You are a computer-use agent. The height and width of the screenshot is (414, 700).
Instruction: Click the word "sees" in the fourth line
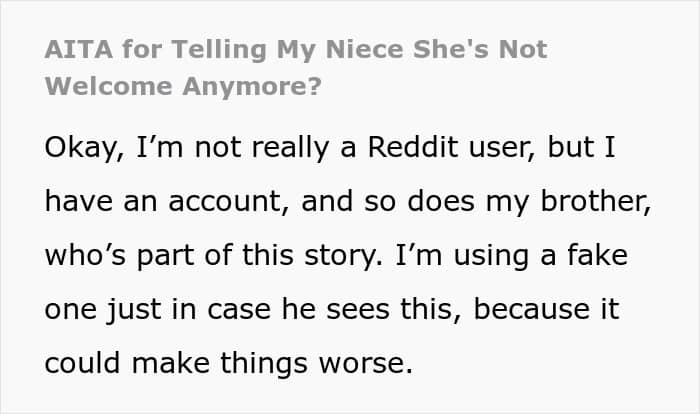coord(358,310)
